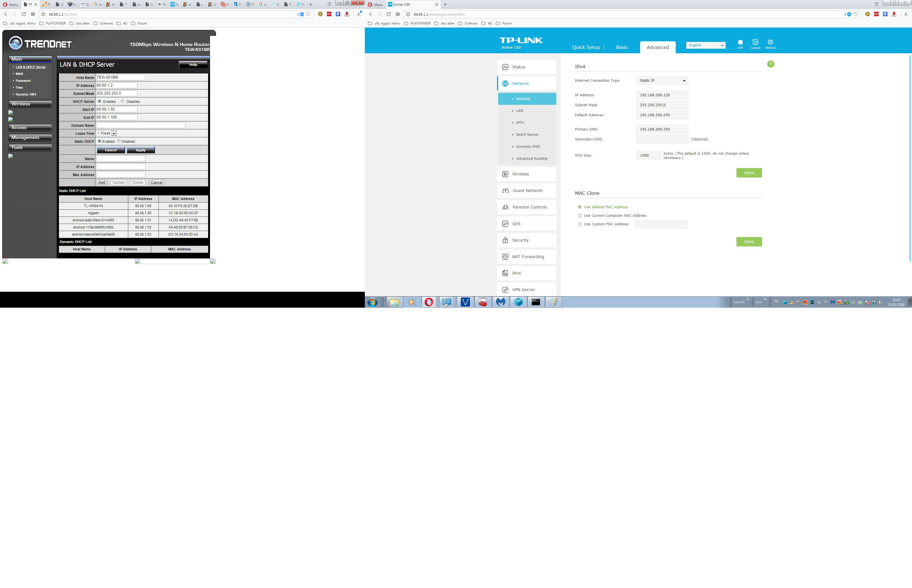Click the MTU Size input field
Viewport: 912px width, 588px height.
pos(648,155)
